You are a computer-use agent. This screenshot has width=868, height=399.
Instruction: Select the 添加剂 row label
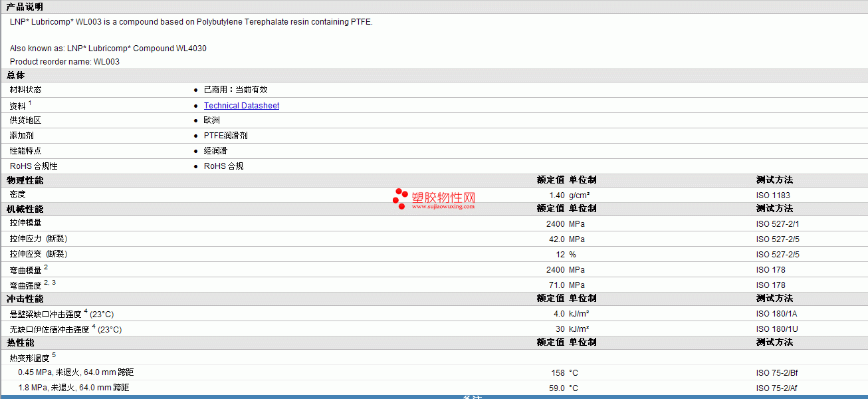[22, 136]
